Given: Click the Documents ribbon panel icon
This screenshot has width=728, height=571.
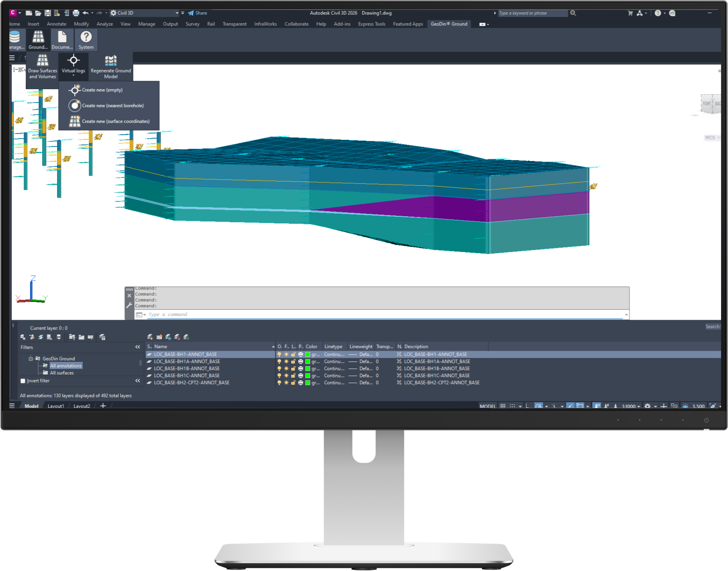Looking at the screenshot, I should (62, 37).
